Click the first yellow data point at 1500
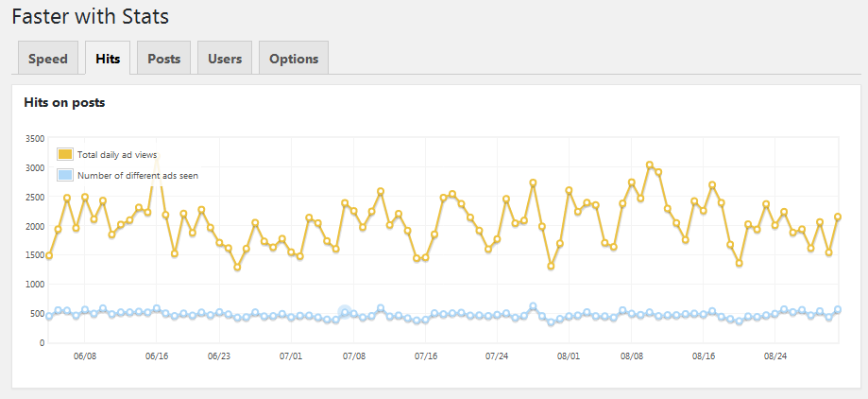This screenshot has height=399, width=868. [x=49, y=255]
